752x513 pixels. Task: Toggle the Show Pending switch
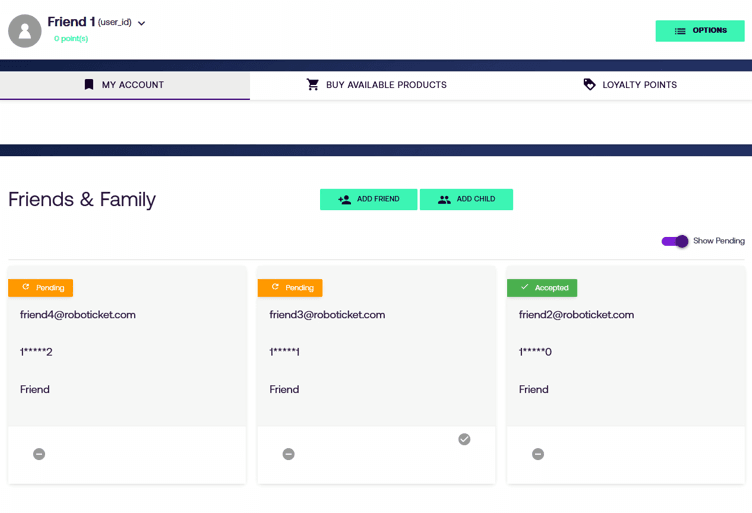coord(675,241)
